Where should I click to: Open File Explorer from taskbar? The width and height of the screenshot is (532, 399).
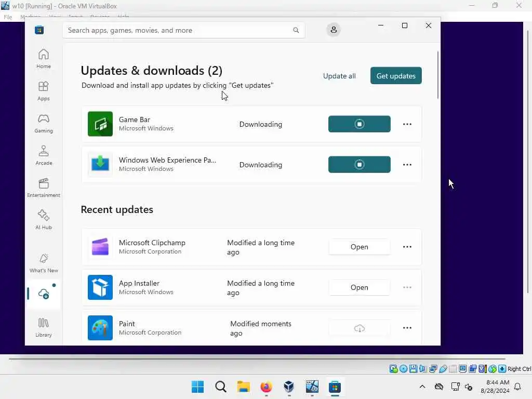click(x=243, y=387)
